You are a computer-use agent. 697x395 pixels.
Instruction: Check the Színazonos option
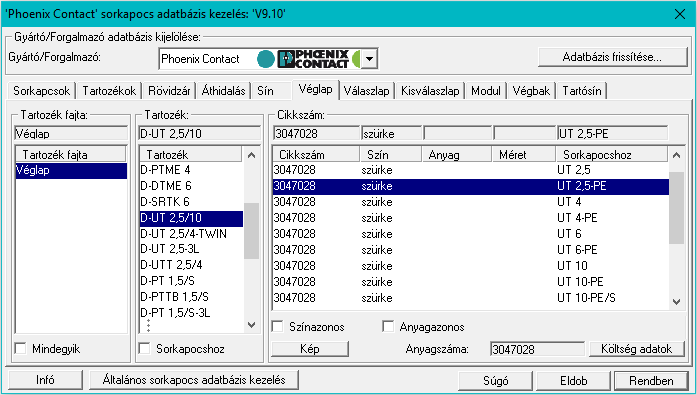pyautogui.click(x=277, y=327)
